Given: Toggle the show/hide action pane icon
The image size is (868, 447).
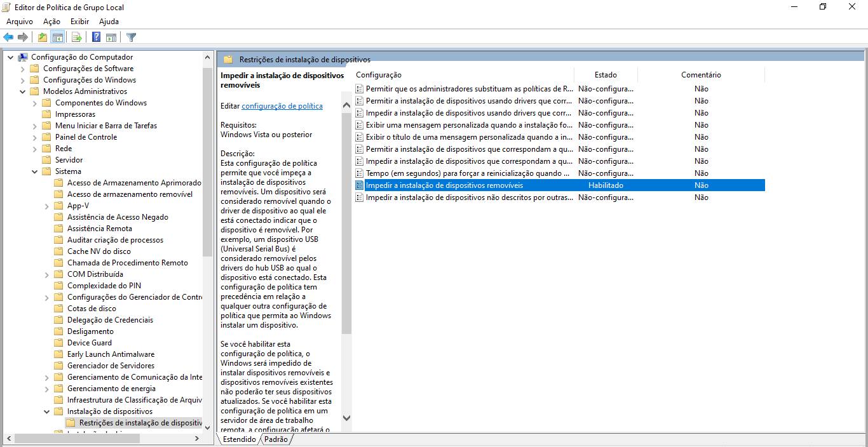Looking at the screenshot, I should pyautogui.click(x=111, y=37).
